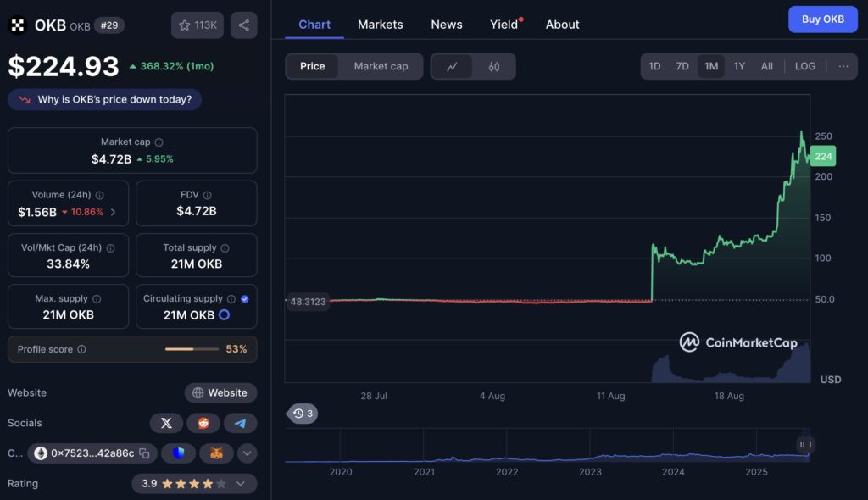The height and width of the screenshot is (500, 868).
Task: Click the 5.95% market cap change
Action: click(x=155, y=159)
